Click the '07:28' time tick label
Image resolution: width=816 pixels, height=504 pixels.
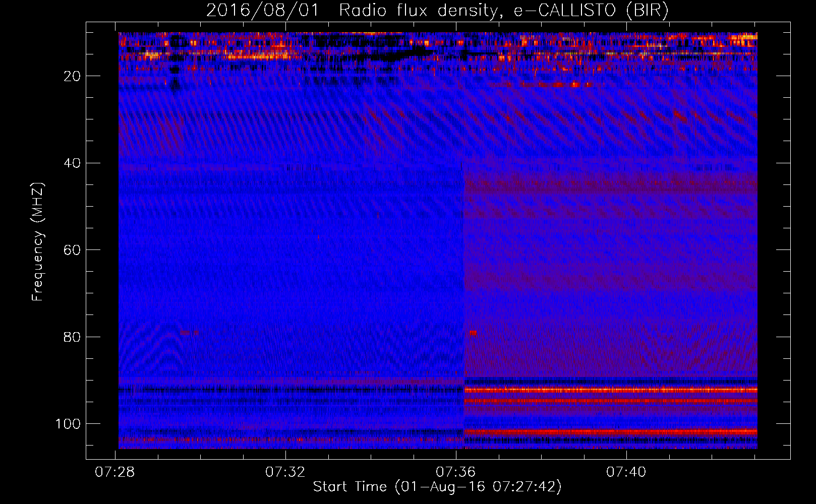pyautogui.click(x=115, y=472)
